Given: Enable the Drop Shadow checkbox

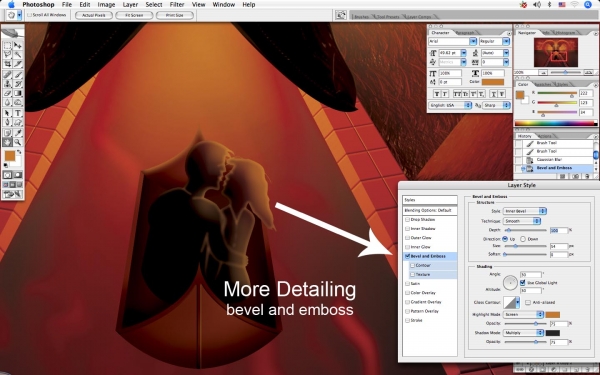Looking at the screenshot, I should point(408,220).
